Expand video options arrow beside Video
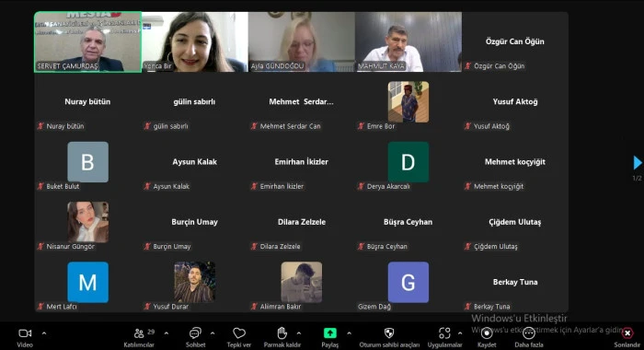The width and height of the screenshot is (644, 350). tap(44, 333)
